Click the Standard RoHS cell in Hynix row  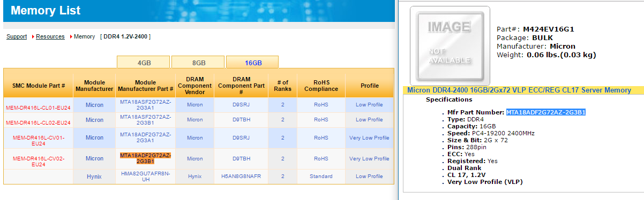click(x=321, y=176)
